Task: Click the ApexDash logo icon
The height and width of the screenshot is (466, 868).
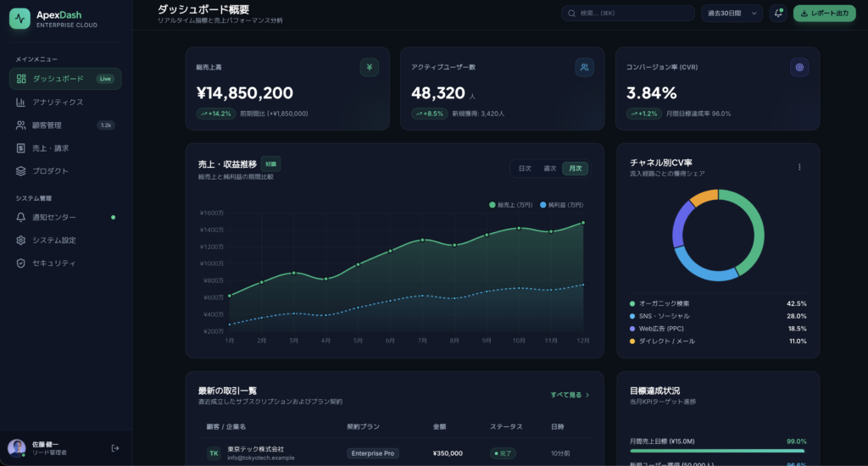Action: [x=20, y=19]
